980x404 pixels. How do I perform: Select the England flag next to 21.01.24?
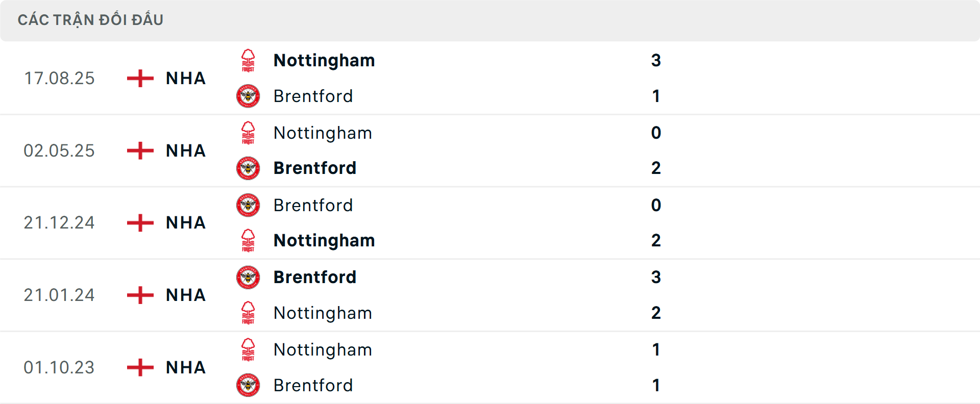coord(139,295)
